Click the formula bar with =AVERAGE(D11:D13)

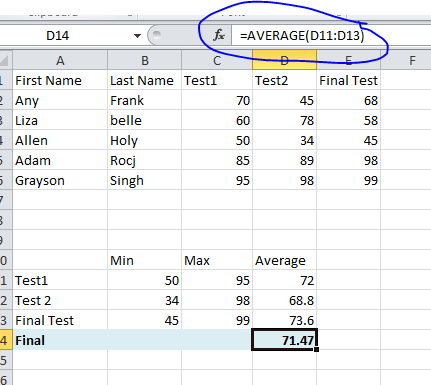pos(330,35)
